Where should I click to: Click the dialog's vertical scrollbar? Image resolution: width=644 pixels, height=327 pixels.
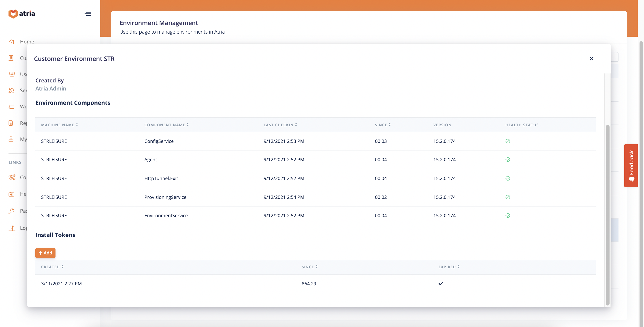click(608, 215)
